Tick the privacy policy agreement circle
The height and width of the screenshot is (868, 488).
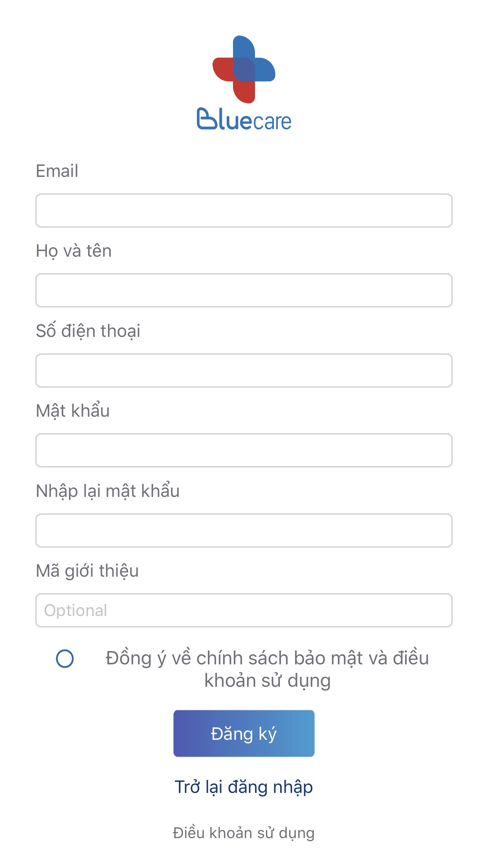[x=65, y=658]
